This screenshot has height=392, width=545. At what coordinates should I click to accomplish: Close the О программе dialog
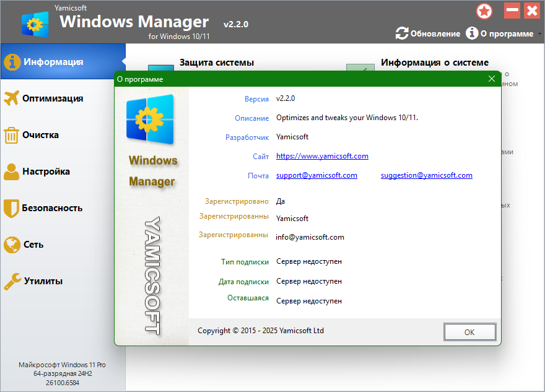[492, 79]
